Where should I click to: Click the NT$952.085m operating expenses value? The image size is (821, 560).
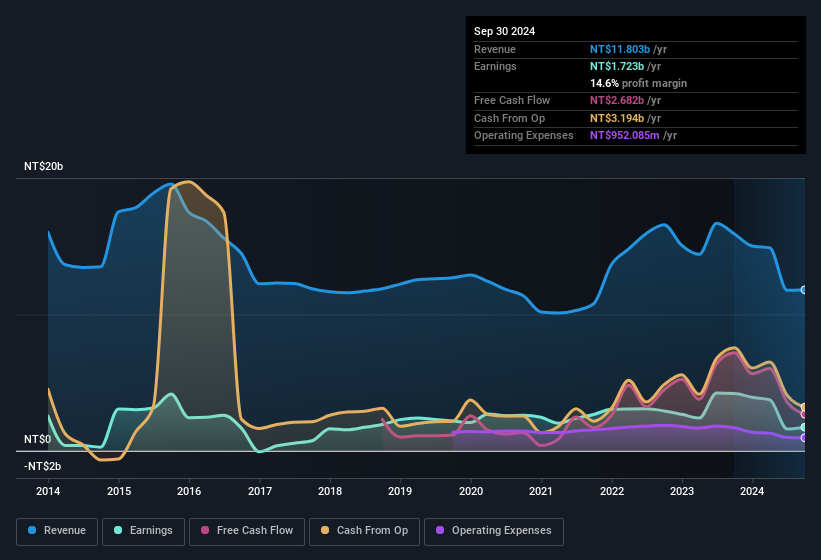click(625, 136)
